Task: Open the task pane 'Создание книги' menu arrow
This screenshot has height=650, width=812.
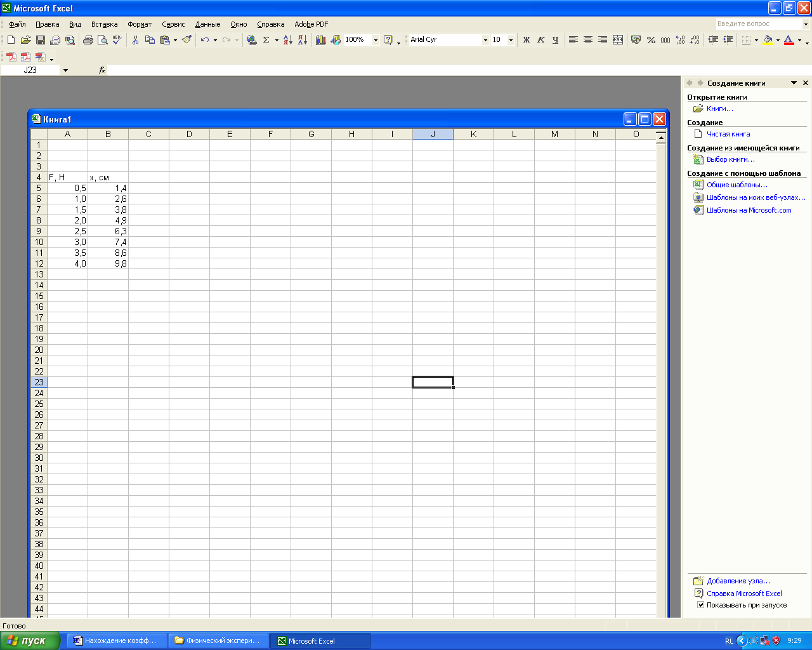Action: point(794,83)
